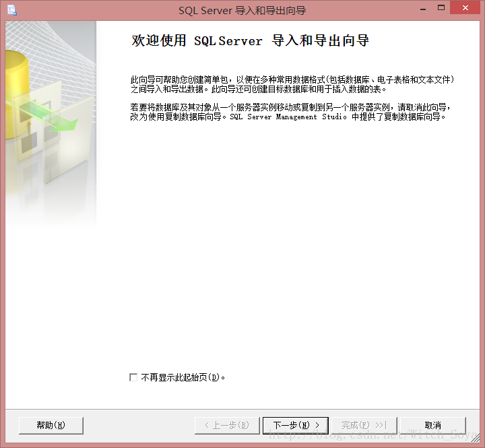Image resolution: width=485 pixels, height=448 pixels.
Task: Click the heading 欢迎使用 SQL Server 导入和导出向导
Action: [x=250, y=41]
